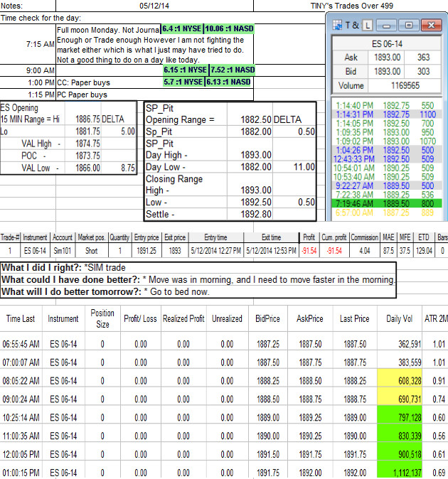448x479 pixels.
Task: Select the green 7:19:46 AM row
Action: [387, 203]
